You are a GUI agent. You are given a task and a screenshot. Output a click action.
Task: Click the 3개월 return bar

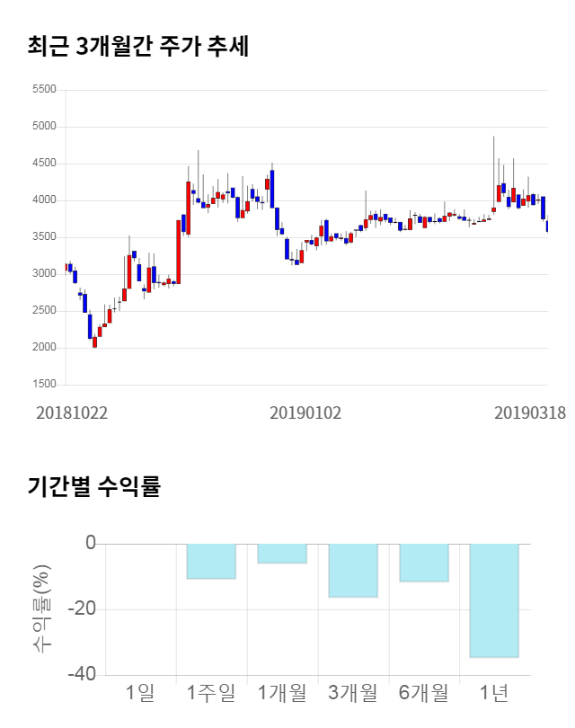click(x=353, y=571)
